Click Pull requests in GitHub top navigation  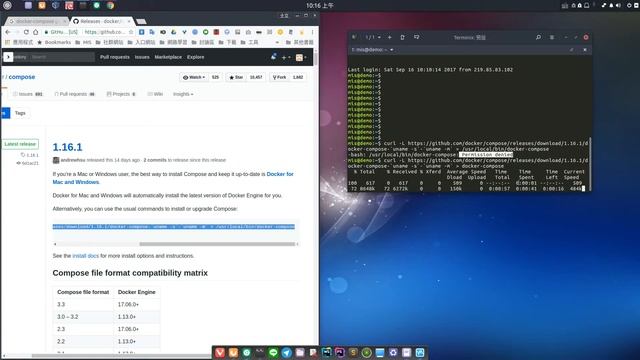(115, 57)
